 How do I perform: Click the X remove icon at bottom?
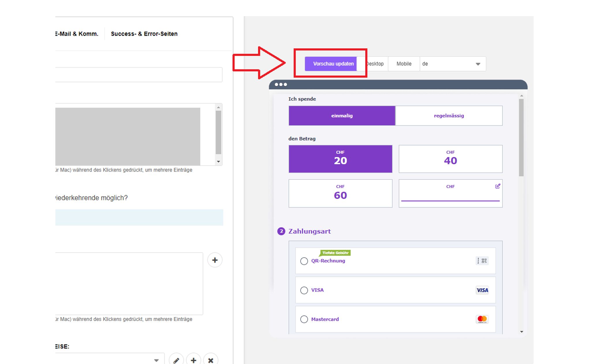pos(211,360)
